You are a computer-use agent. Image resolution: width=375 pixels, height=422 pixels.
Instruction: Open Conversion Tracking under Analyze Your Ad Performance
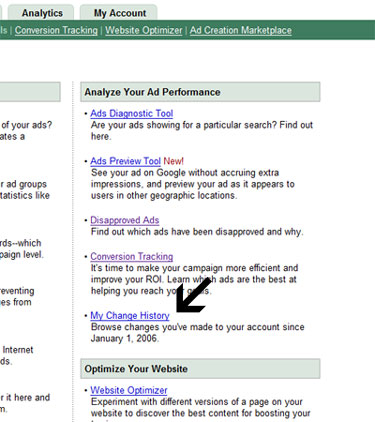132,256
